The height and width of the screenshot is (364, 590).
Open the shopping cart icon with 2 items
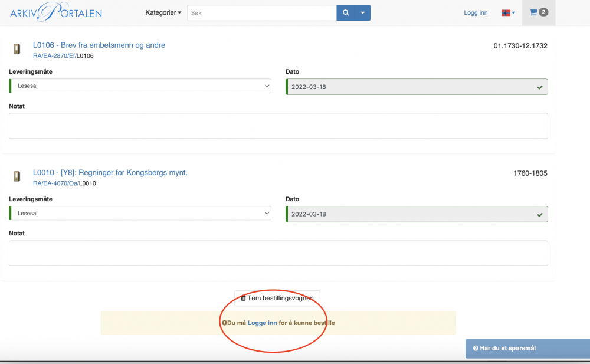click(539, 12)
